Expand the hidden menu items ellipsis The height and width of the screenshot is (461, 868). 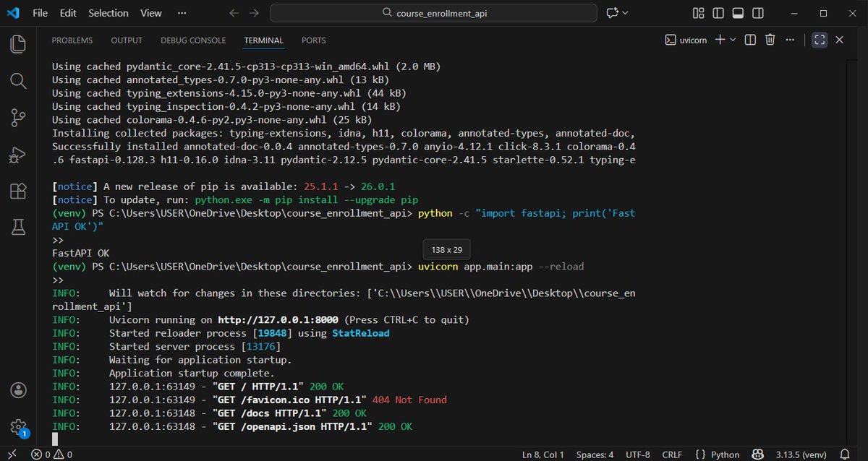tap(182, 13)
